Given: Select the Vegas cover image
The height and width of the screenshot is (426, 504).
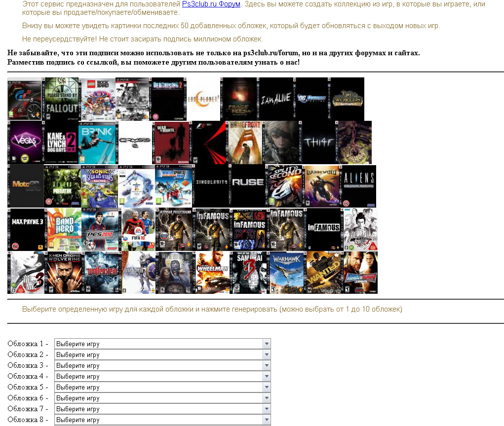Looking at the screenshot, I should [25, 143].
